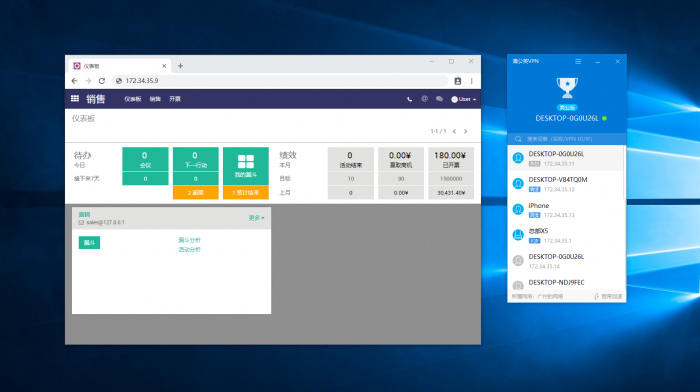Viewport: 700px width, 392px height.
Task: Open the apps grid menu icon
Action: tap(75, 99)
